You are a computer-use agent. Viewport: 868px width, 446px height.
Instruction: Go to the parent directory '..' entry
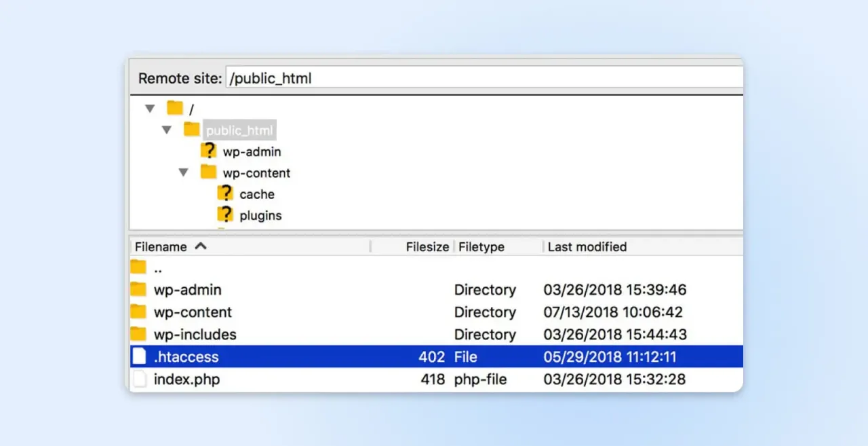[x=157, y=267]
